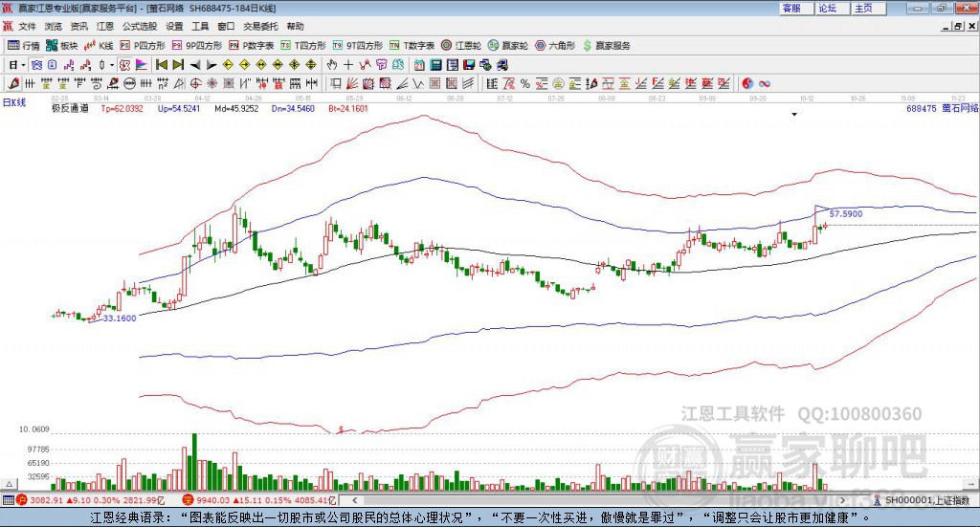Open 赢家服务 dollar-sign service
The height and width of the screenshot is (527, 980).
pos(606,46)
